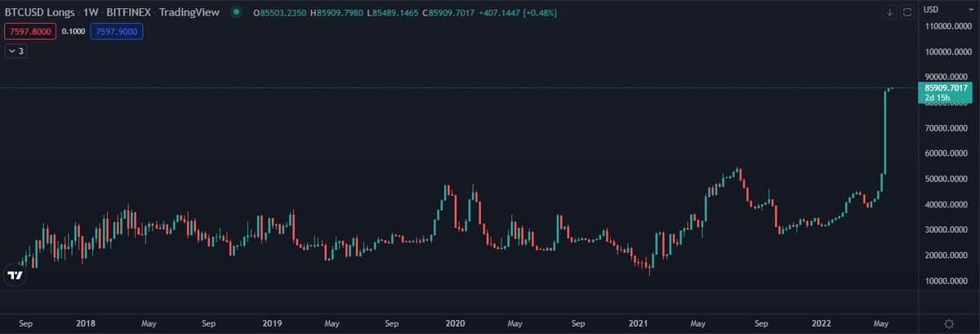Click the BTCUSD Longs symbol title
The width and height of the screenshot is (980, 334).
(41, 12)
